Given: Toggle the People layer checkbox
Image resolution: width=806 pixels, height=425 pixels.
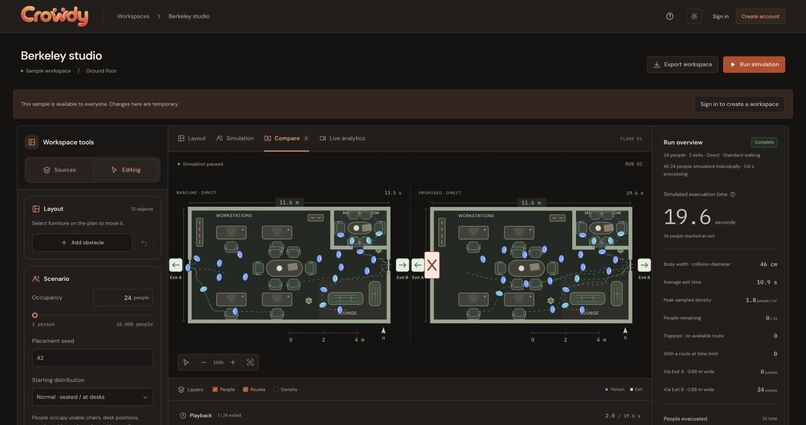Looking at the screenshot, I should [x=215, y=390].
